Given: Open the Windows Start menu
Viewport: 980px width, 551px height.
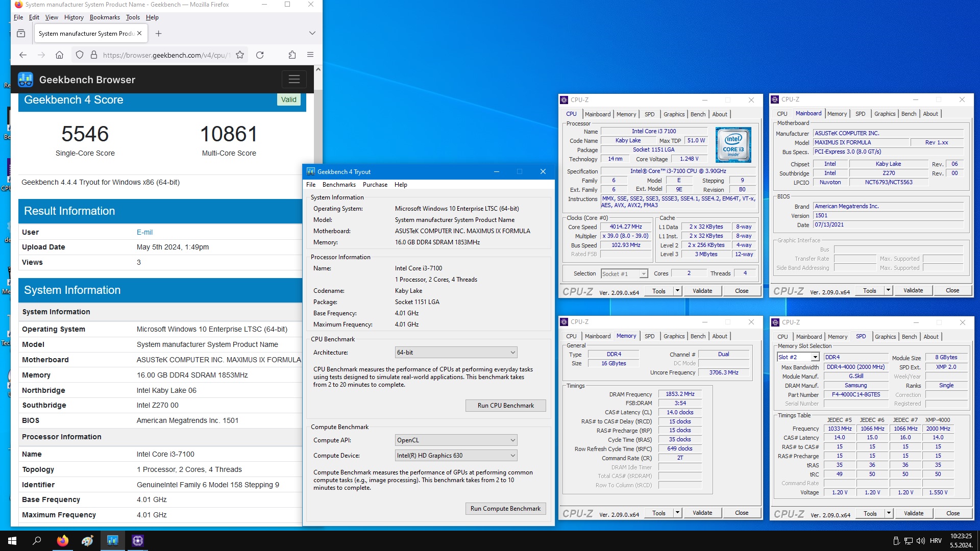Looking at the screenshot, I should pos(12,541).
